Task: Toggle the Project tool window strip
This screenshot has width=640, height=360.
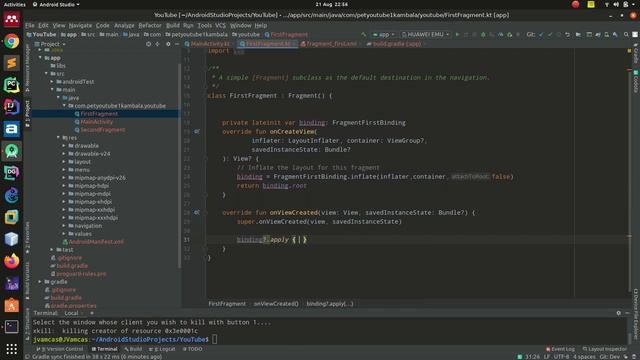Action: click(27, 113)
